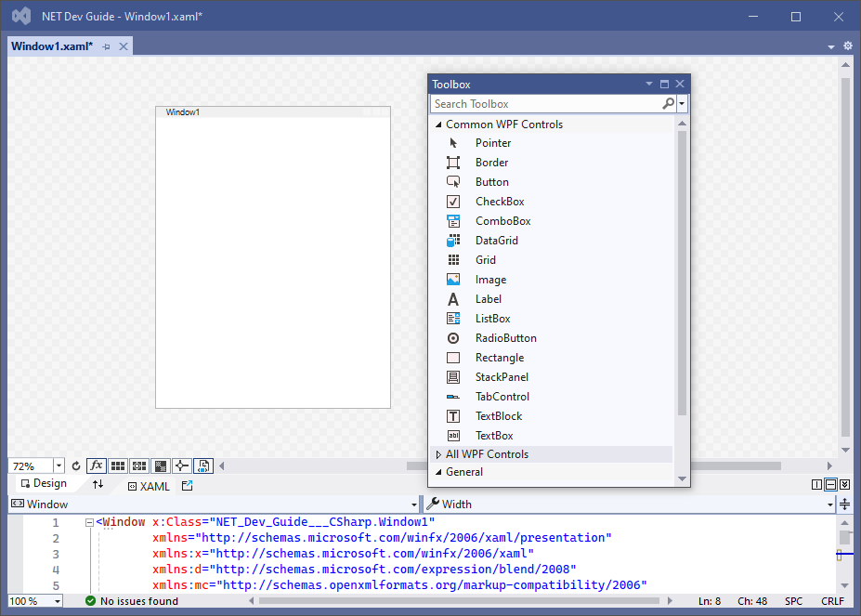This screenshot has height=616, width=861.
Task: Open the editor 100 % zoom dropdown
Action: (57, 601)
